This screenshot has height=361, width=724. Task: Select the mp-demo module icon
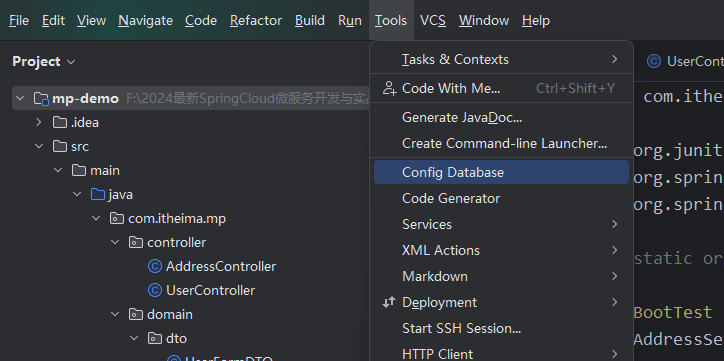(x=41, y=99)
